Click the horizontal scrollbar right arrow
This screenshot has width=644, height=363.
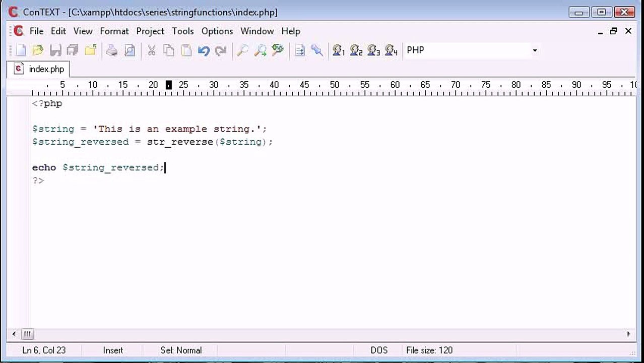point(628,334)
